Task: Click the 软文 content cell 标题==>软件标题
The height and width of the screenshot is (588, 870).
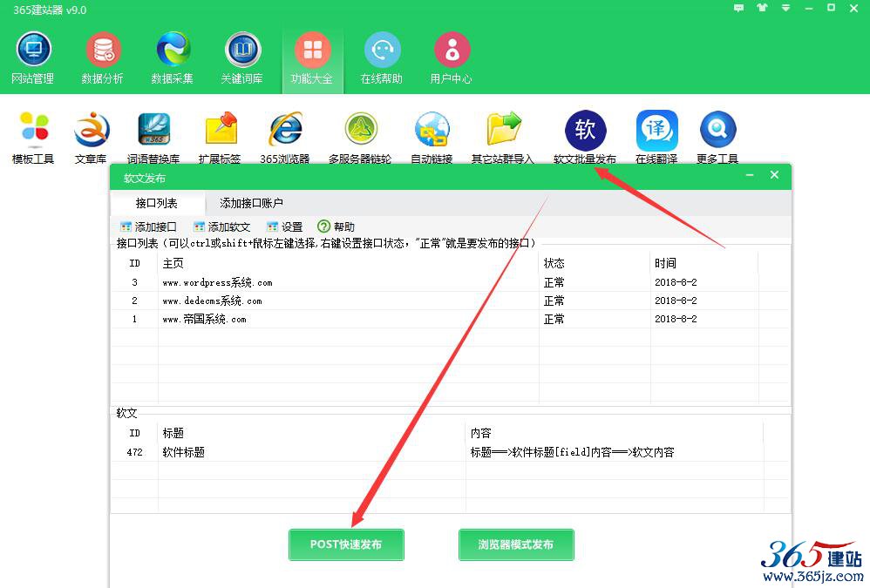Action: [x=572, y=452]
